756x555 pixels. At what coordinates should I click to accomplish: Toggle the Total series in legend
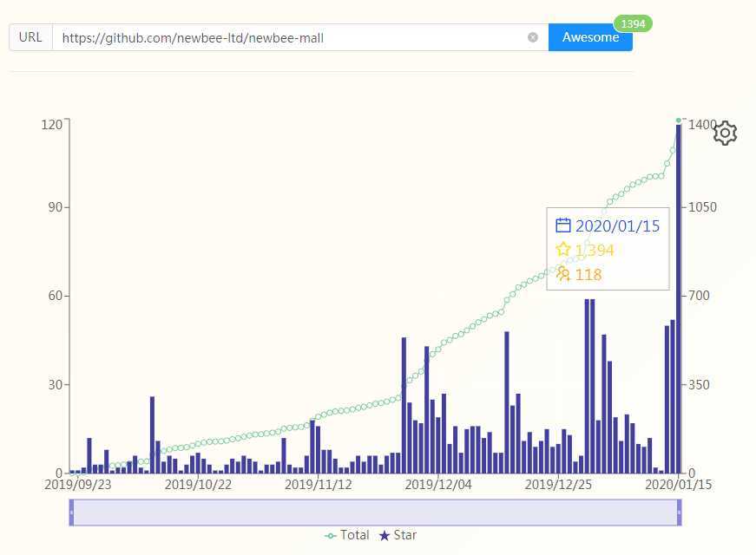click(x=346, y=535)
